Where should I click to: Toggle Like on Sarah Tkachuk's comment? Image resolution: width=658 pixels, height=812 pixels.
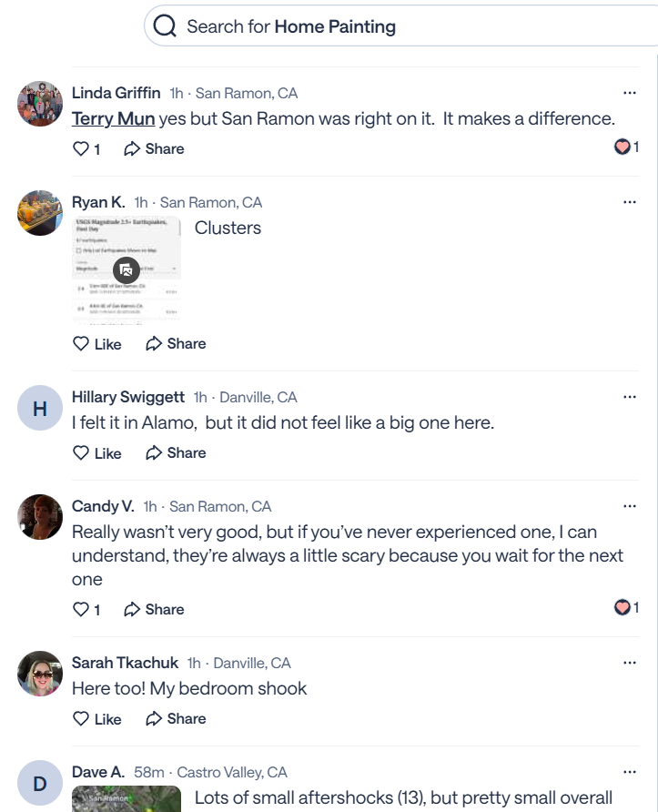point(96,718)
